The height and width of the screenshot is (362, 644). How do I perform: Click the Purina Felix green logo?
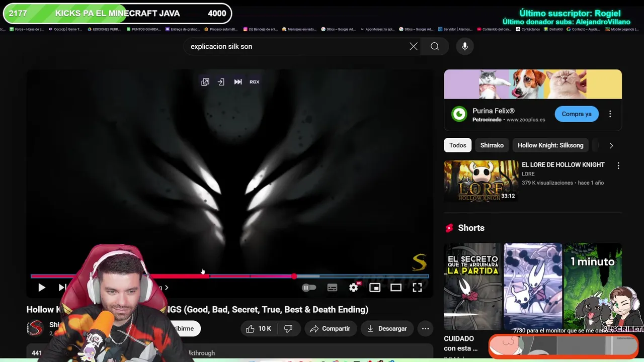459,114
